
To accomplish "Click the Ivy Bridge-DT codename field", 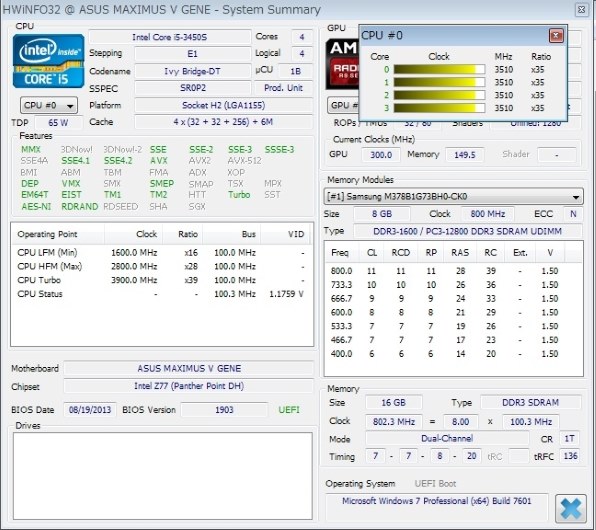I will click(192, 71).
